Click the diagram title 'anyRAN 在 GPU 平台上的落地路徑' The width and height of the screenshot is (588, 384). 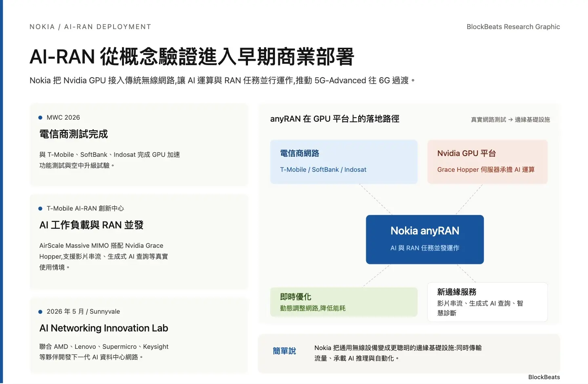point(335,119)
